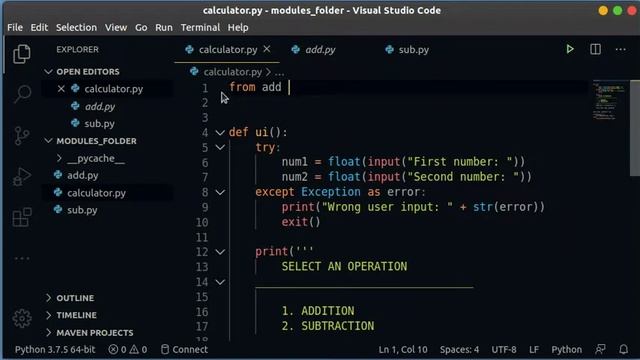Click the editor vertical scrollbar
This screenshot has height=360, width=640.
(x=635, y=128)
